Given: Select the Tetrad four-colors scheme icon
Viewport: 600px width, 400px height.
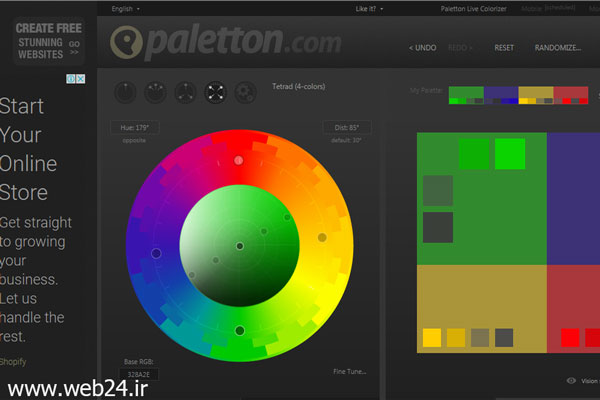Looking at the screenshot, I should pos(215,92).
